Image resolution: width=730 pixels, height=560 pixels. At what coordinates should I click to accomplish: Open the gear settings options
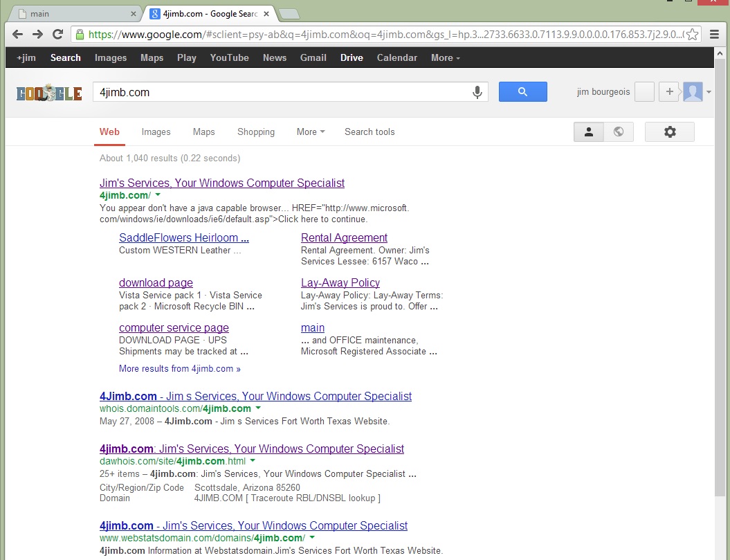pyautogui.click(x=669, y=132)
